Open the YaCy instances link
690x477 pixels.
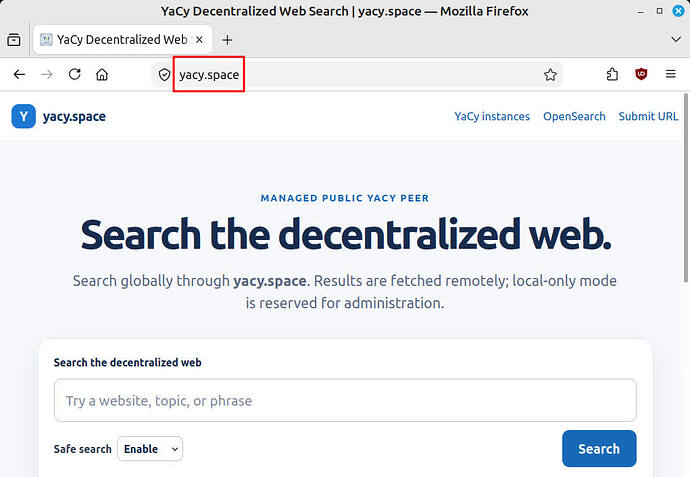tap(492, 116)
